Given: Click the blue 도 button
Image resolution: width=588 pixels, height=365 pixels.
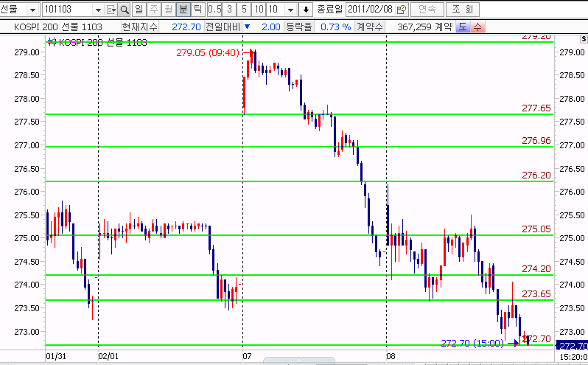Looking at the screenshot, I should [x=463, y=27].
